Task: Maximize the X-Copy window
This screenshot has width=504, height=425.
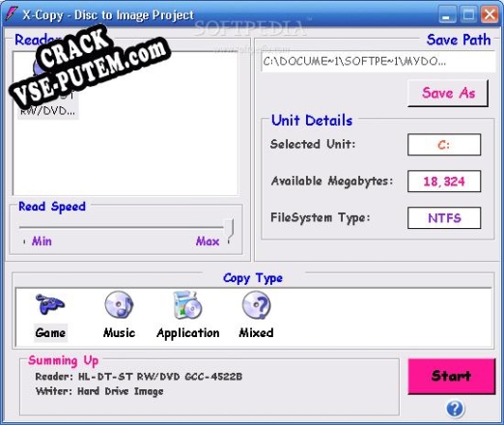Action: [x=468, y=14]
